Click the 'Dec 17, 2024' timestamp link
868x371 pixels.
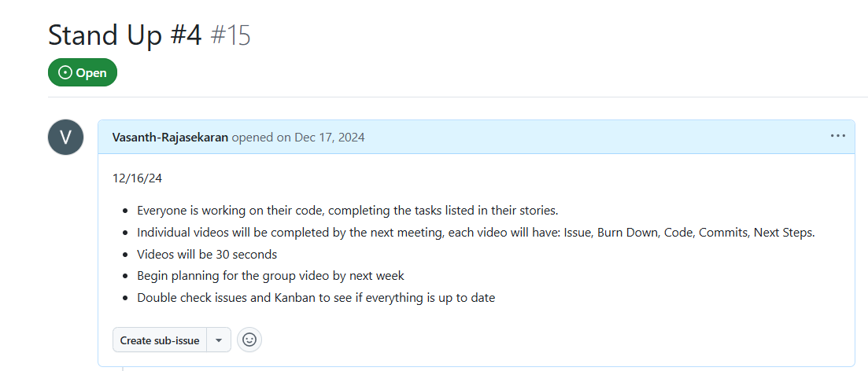329,137
